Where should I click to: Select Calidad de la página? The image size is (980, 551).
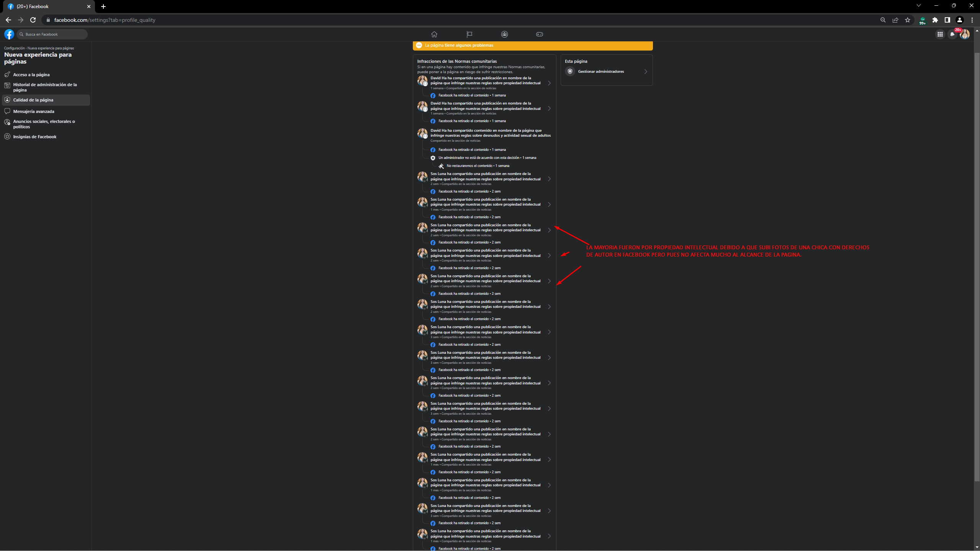point(46,100)
